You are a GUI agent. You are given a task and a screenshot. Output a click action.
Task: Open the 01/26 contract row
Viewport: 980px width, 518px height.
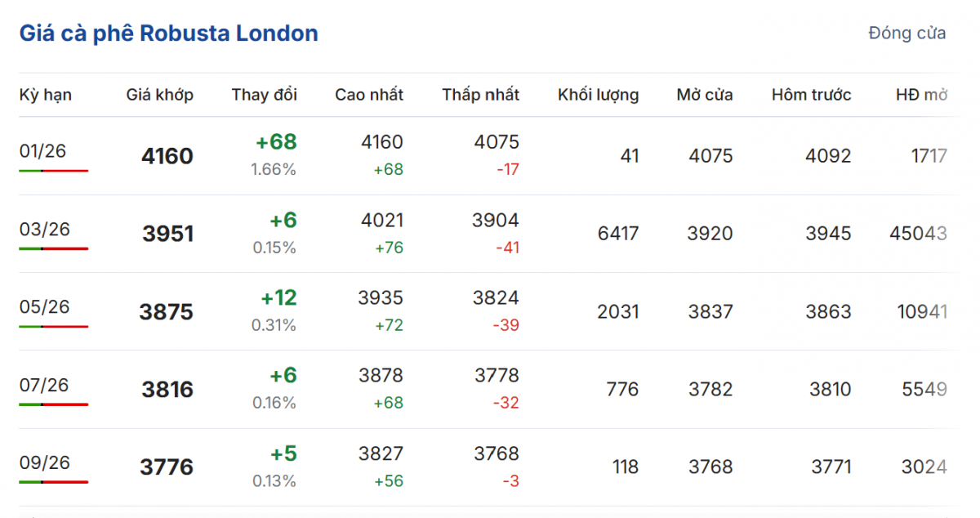pyautogui.click(x=42, y=151)
